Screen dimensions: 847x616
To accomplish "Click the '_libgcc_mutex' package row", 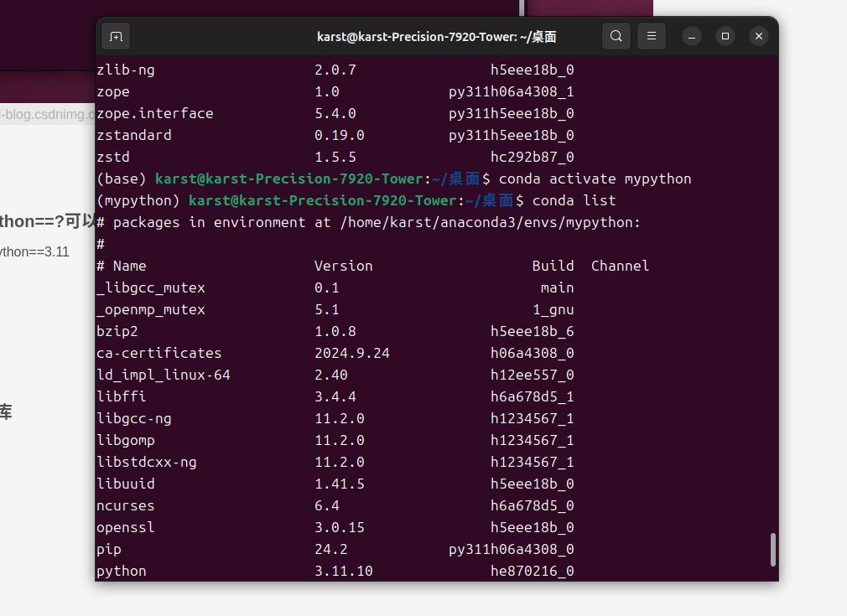I will click(x=335, y=287).
